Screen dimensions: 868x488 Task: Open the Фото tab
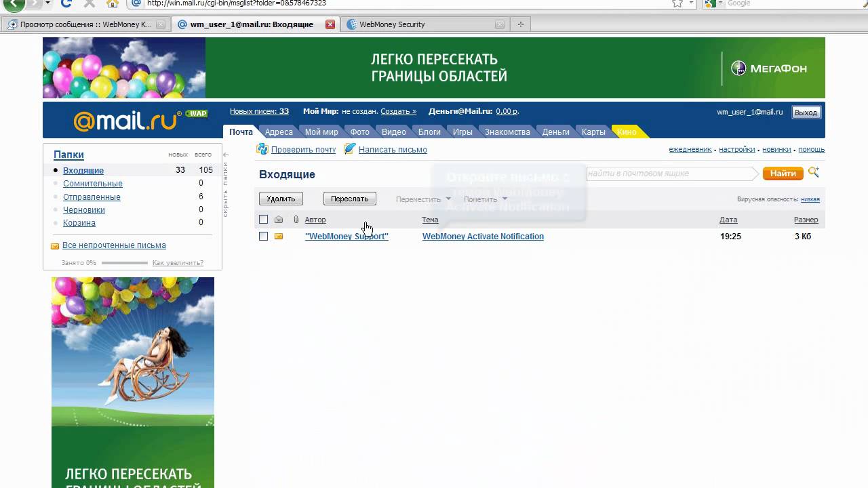point(359,132)
